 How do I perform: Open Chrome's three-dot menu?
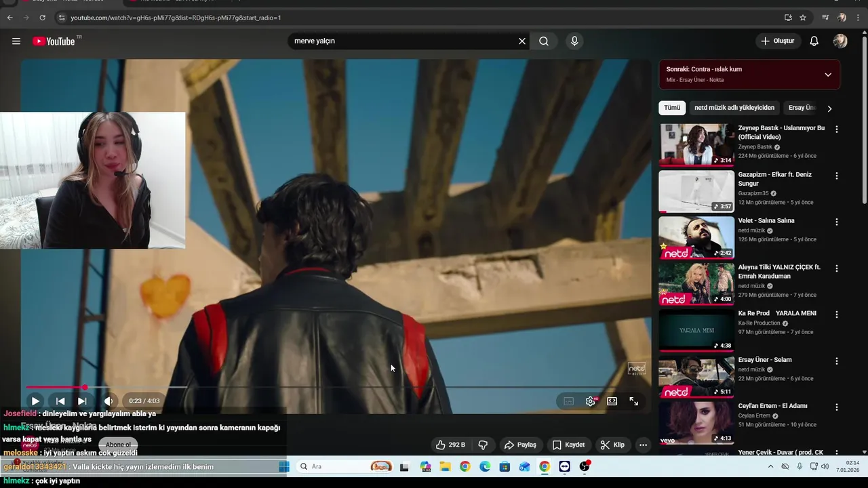pyautogui.click(x=857, y=18)
